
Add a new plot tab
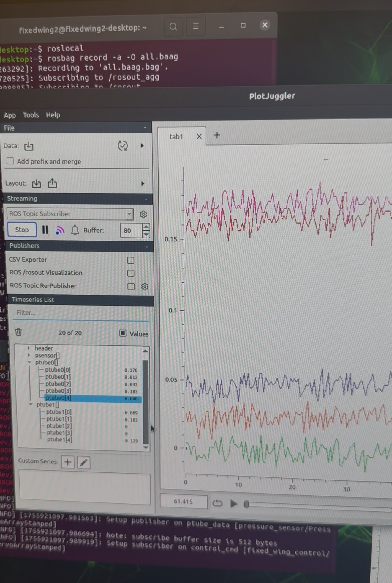[x=217, y=135]
